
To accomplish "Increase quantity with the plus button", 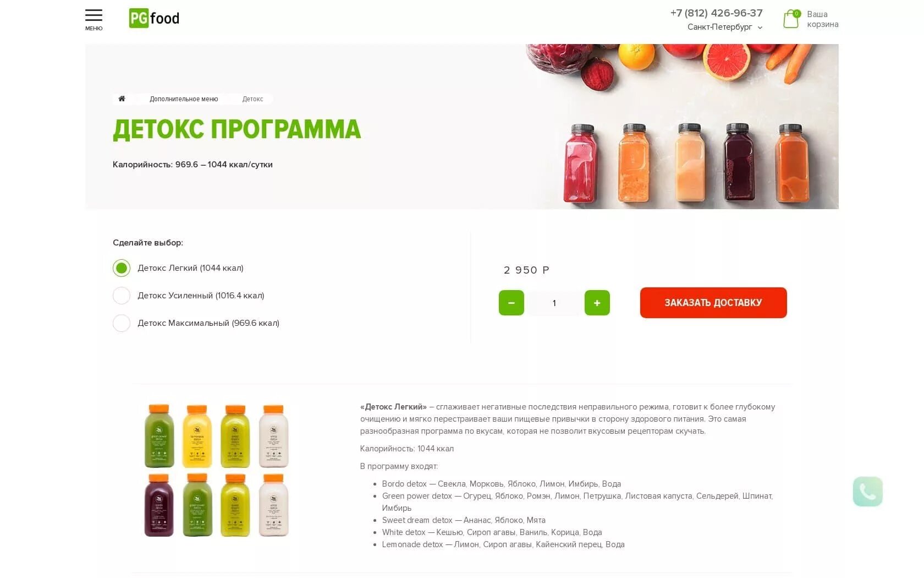I will [x=597, y=303].
